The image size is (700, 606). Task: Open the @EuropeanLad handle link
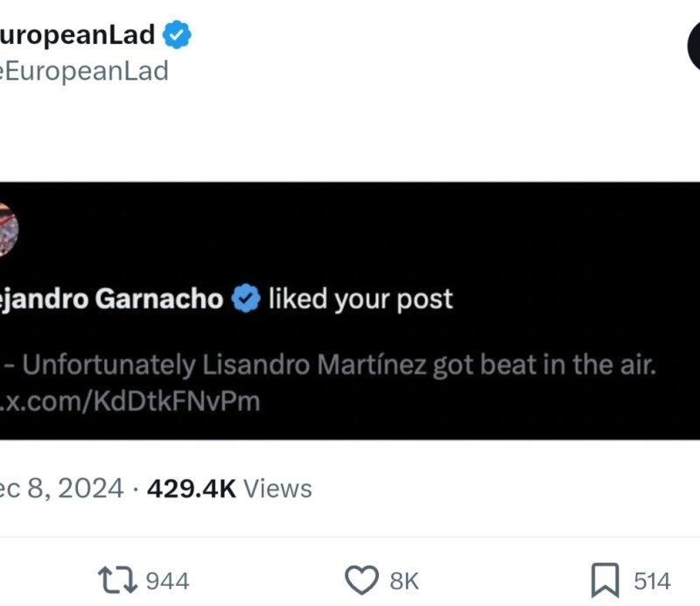tap(84, 71)
